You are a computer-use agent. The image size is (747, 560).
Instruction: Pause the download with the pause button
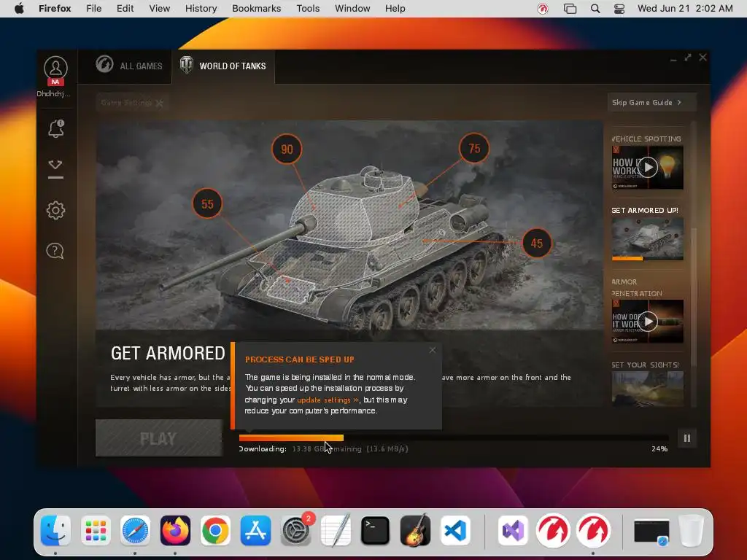[687, 438]
